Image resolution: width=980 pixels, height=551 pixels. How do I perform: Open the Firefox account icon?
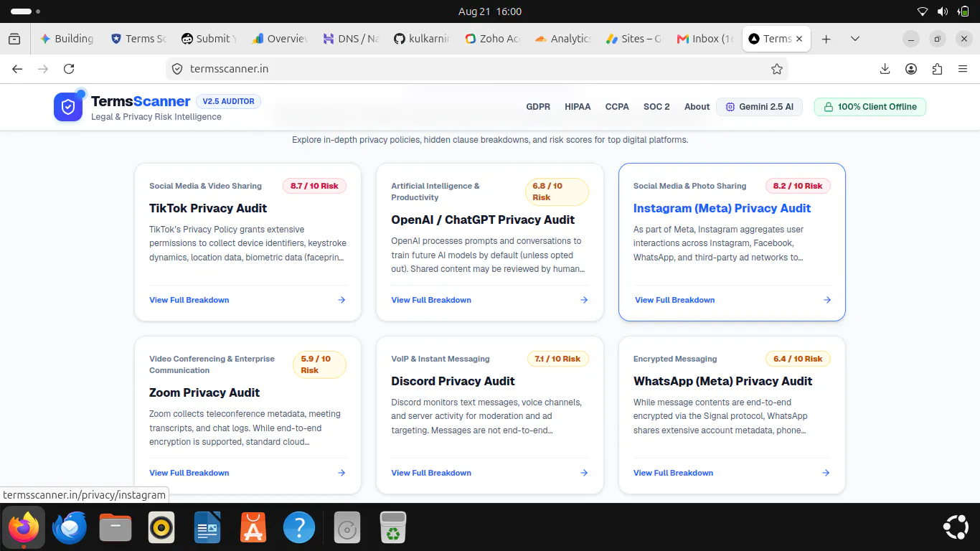(x=911, y=69)
